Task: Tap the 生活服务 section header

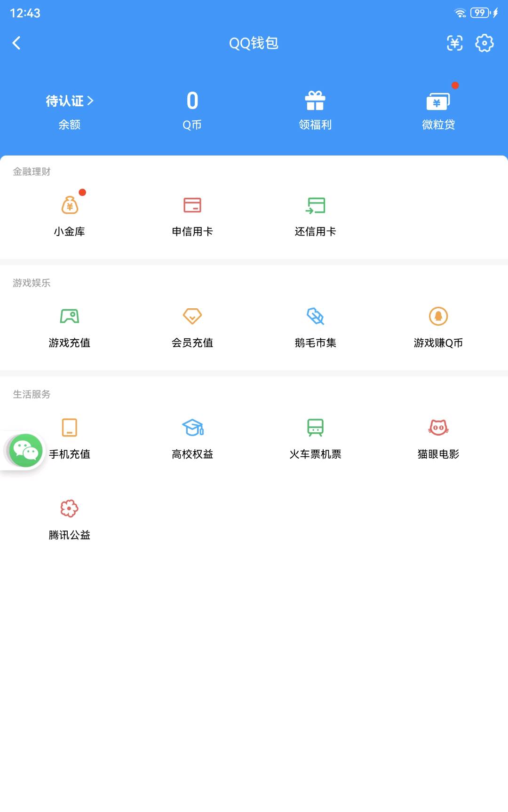Action: [32, 394]
